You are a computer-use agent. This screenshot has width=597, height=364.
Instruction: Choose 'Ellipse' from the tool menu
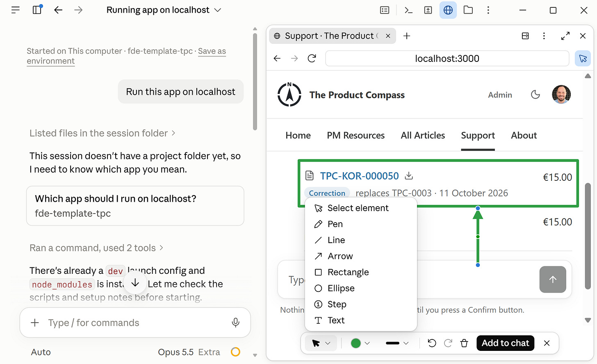(x=361, y=288)
